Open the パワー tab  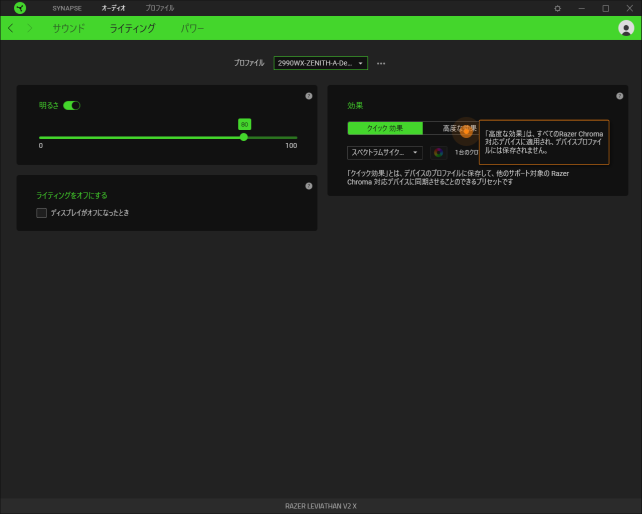[192, 28]
